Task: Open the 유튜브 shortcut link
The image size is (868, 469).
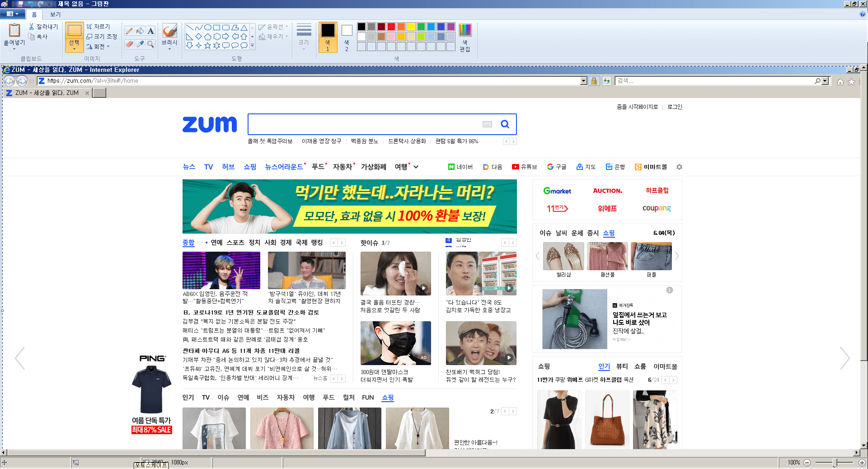Action: [525, 167]
